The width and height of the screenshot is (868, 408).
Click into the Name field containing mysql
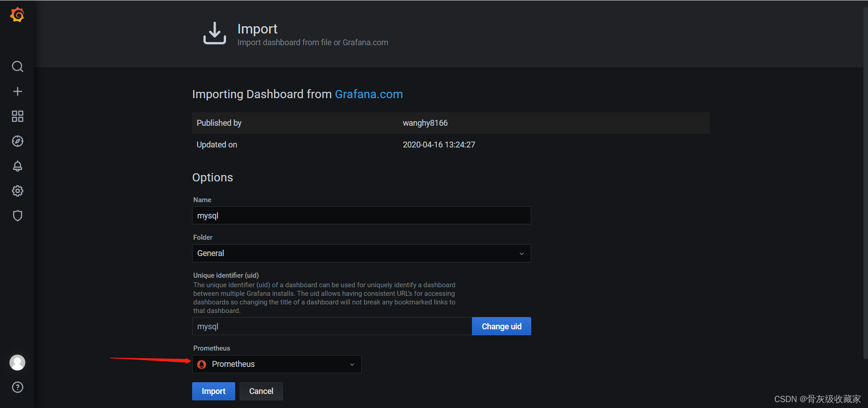pyautogui.click(x=361, y=215)
